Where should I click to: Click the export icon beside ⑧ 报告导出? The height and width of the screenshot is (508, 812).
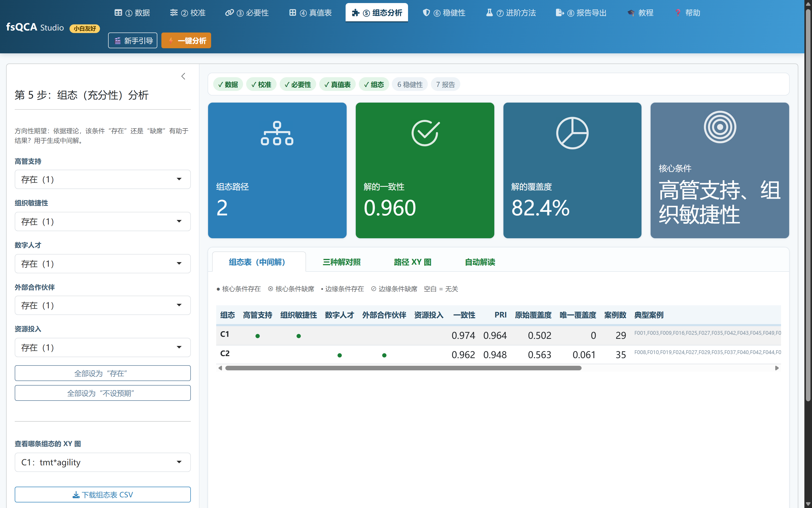(560, 13)
